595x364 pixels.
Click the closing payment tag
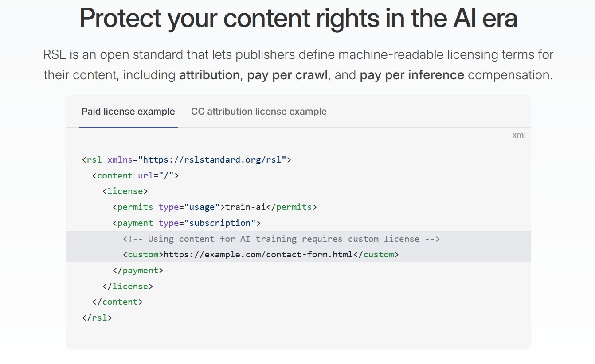[138, 271]
